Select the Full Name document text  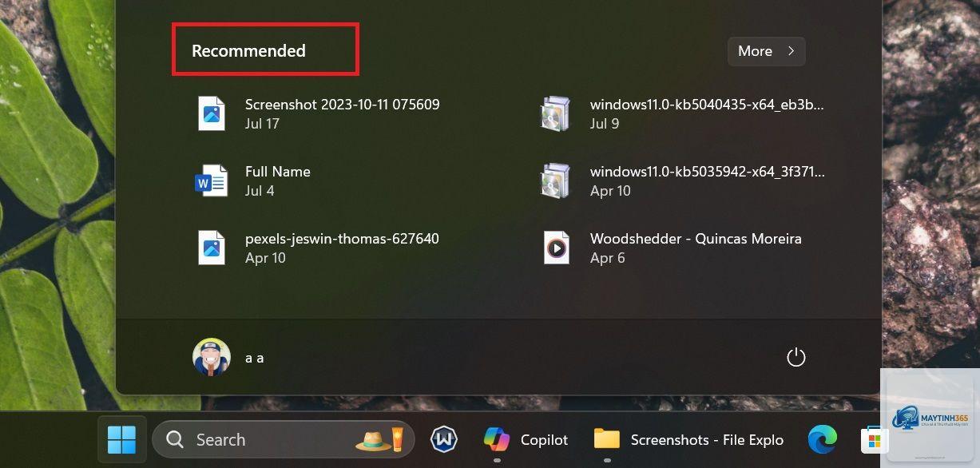click(278, 172)
